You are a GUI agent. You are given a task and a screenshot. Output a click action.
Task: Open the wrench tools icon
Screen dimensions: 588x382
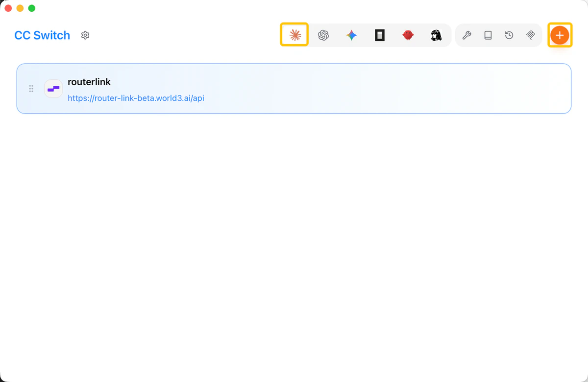(x=467, y=35)
